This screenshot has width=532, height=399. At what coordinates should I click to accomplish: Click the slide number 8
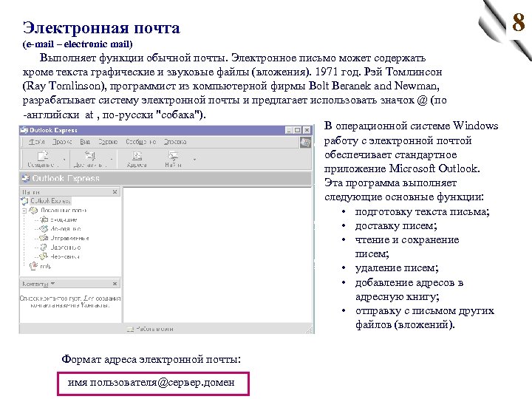[519, 22]
